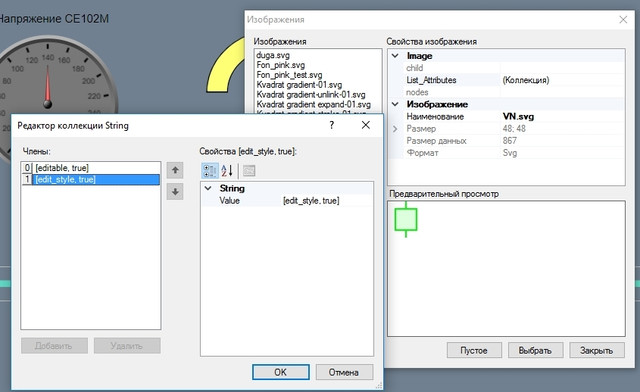Select member [editable, true] in list

91,168
